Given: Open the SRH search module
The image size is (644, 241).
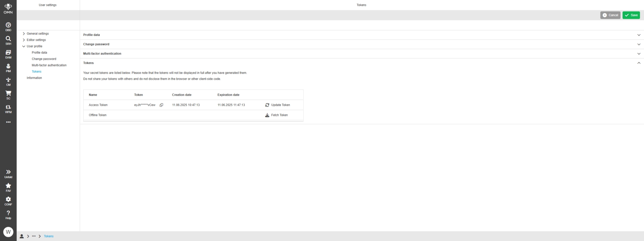Looking at the screenshot, I should point(8,41).
